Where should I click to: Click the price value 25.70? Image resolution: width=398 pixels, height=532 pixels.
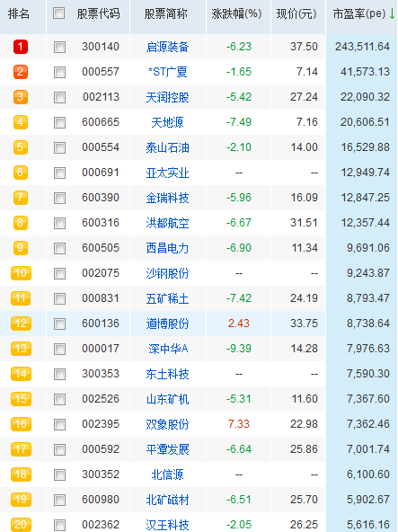point(304,500)
